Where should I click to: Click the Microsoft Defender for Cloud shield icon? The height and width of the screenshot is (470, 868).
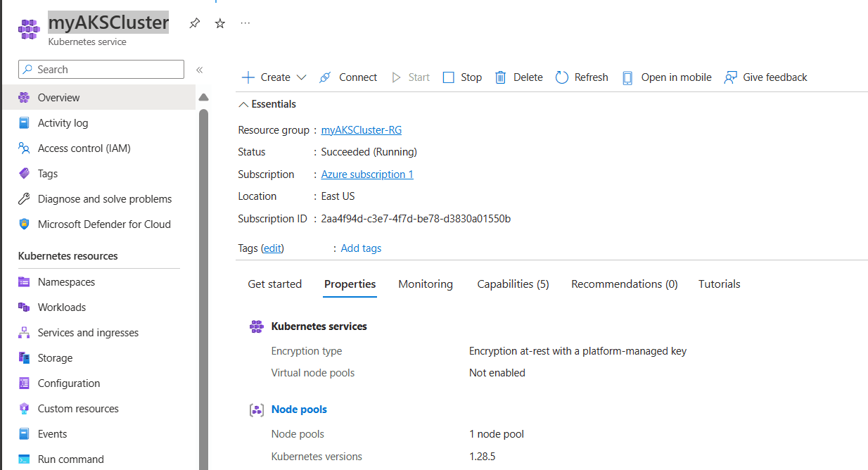pyautogui.click(x=25, y=224)
